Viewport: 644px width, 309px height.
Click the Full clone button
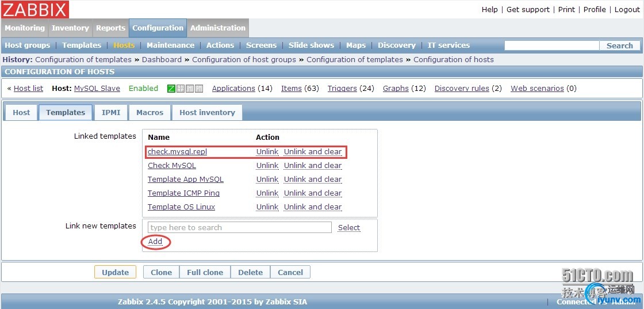point(205,272)
